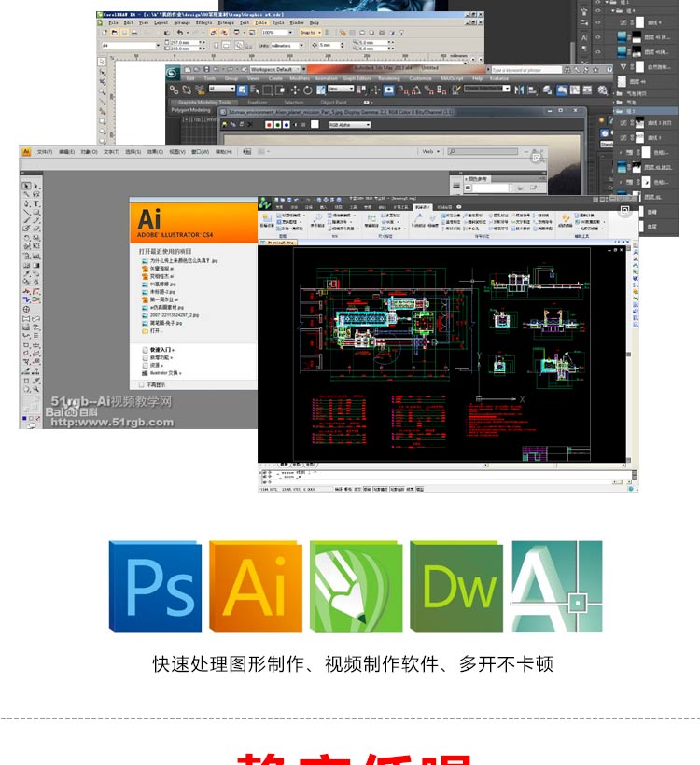
Task: Open the 窗口(W) menu in Illustrator
Action: 200,152
